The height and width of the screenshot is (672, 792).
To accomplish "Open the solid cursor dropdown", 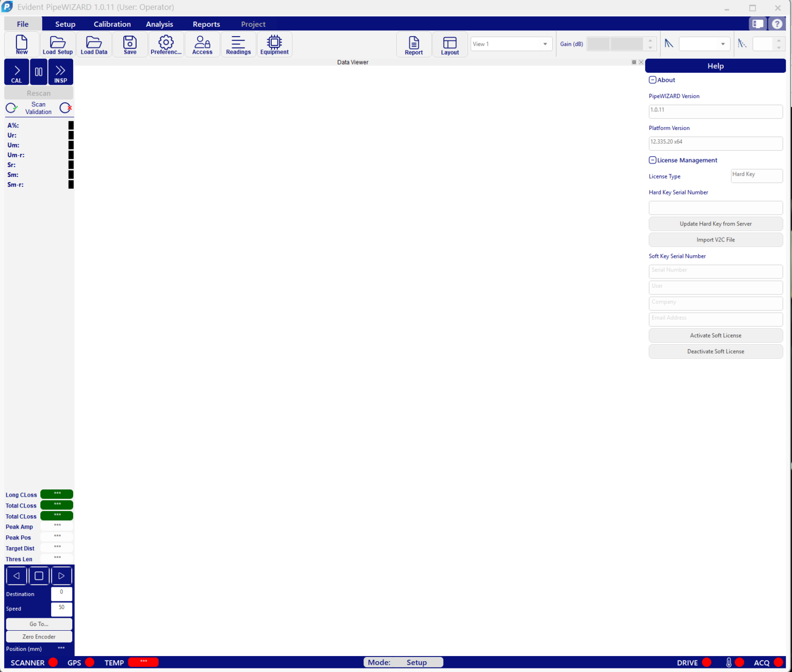I will point(705,44).
